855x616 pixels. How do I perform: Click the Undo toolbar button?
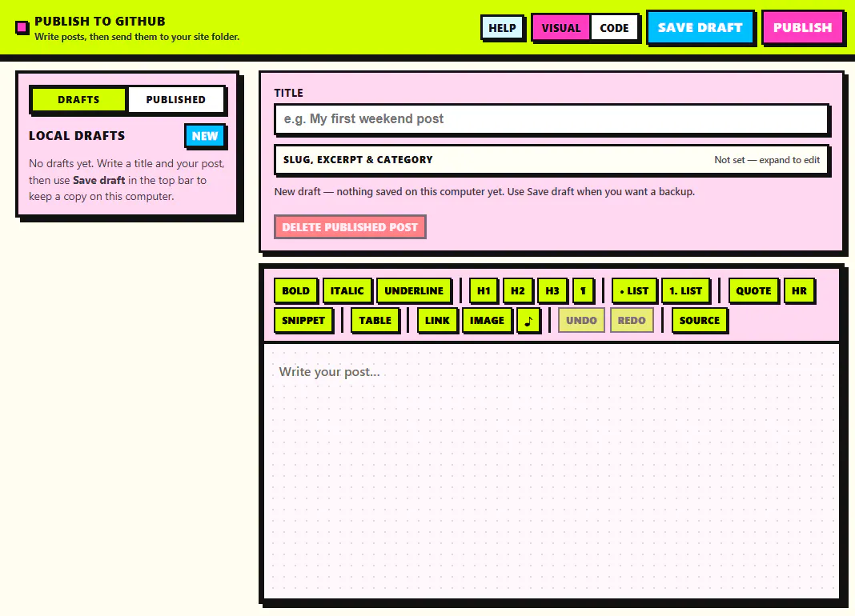[581, 320]
